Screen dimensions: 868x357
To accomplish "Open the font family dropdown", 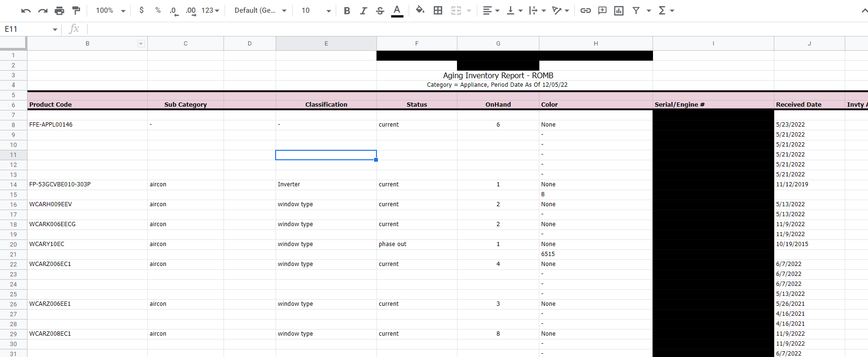I will point(260,10).
